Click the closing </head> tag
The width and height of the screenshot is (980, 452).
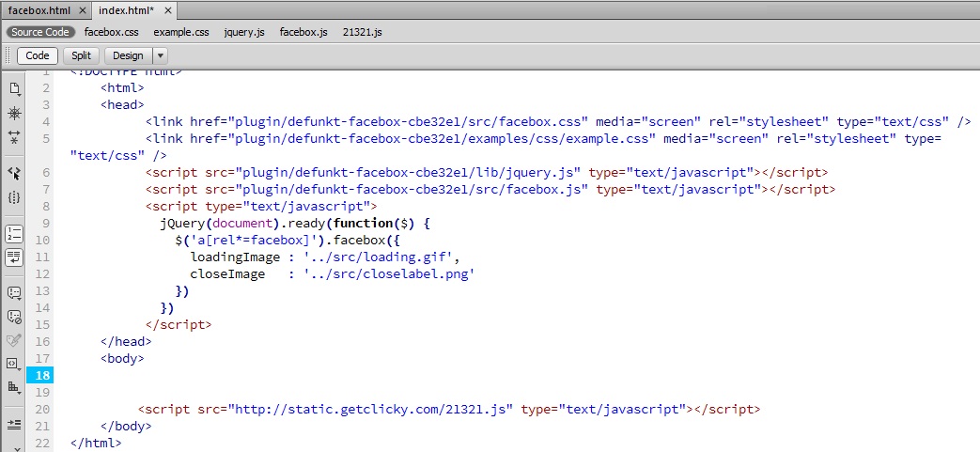pos(126,341)
